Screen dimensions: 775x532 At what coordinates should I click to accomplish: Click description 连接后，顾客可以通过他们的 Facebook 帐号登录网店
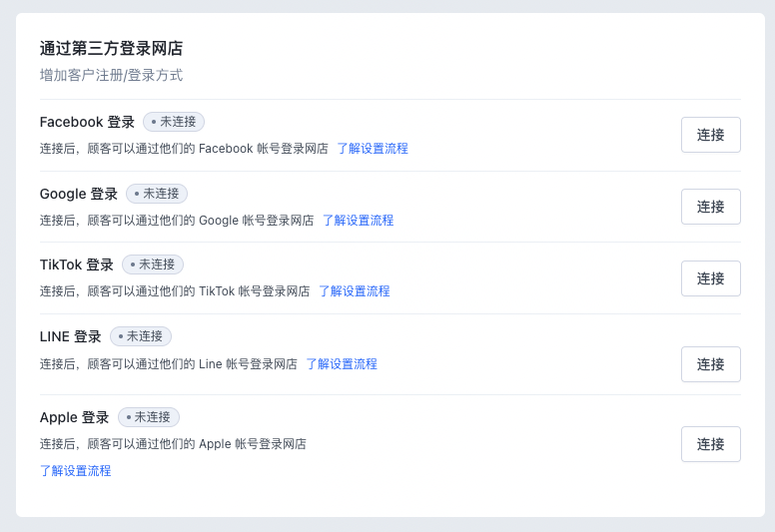(x=184, y=148)
